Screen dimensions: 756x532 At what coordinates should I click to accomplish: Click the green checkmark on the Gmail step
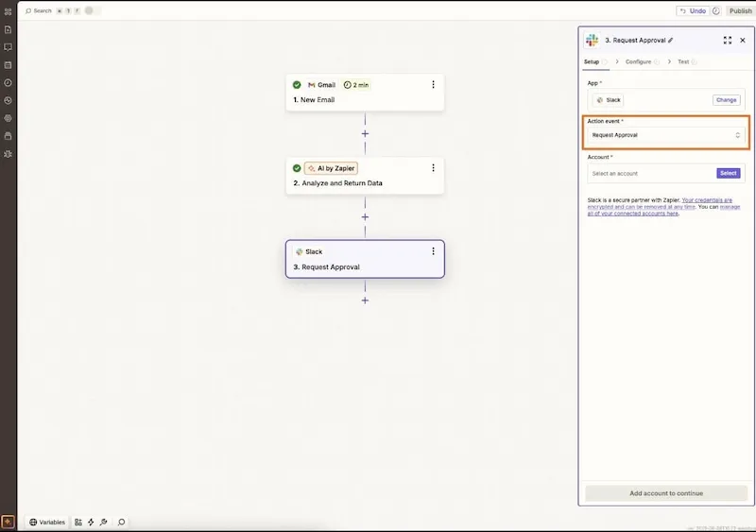click(297, 85)
